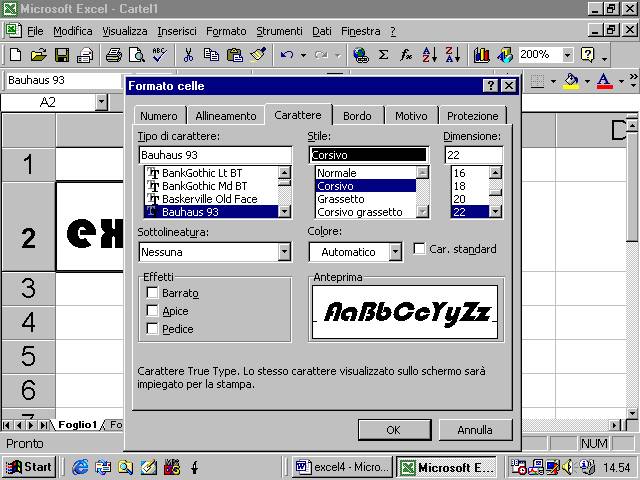Click the Save floppy disk icon
Screen dimensions: 640x480
(x=62, y=55)
